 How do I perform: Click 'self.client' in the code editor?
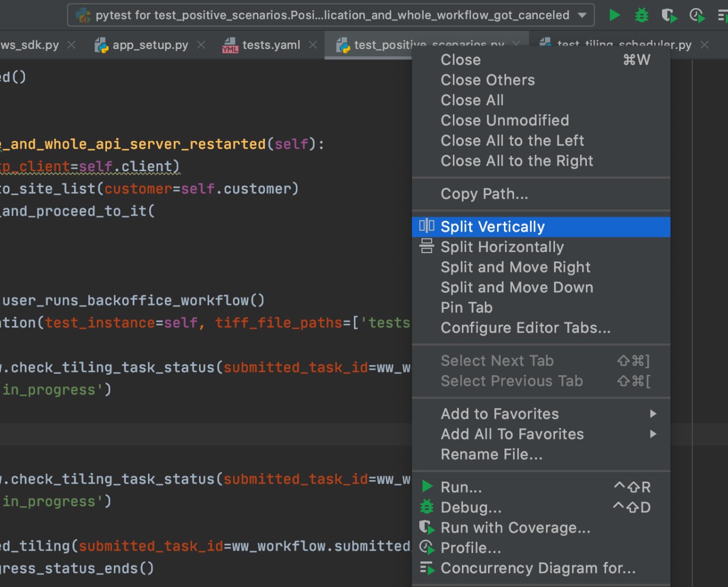[x=125, y=167]
